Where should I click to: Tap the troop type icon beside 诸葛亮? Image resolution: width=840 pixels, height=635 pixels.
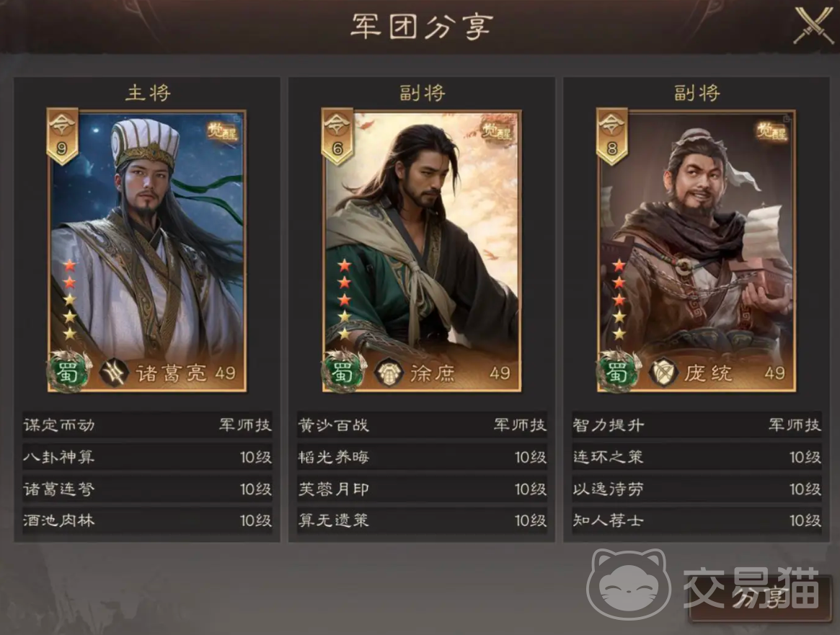pyautogui.click(x=114, y=372)
